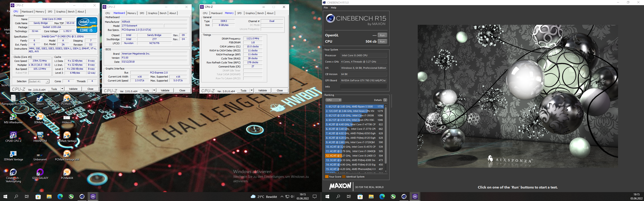
Task: Switch to CPU-Z on left taskbar
Action: (93, 197)
